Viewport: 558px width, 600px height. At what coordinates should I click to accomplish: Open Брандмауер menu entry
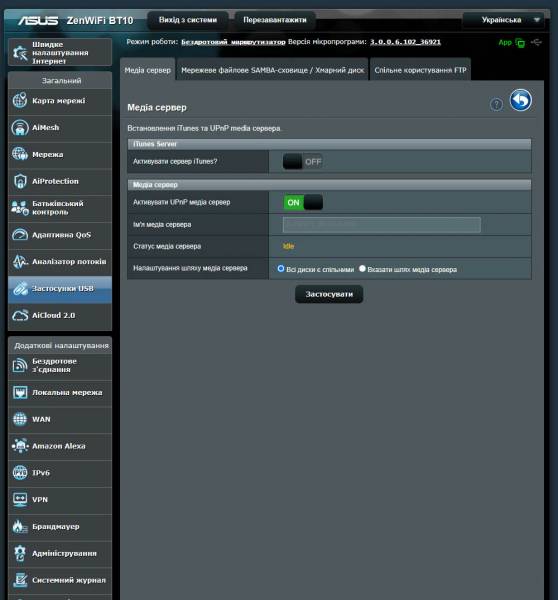coord(60,527)
